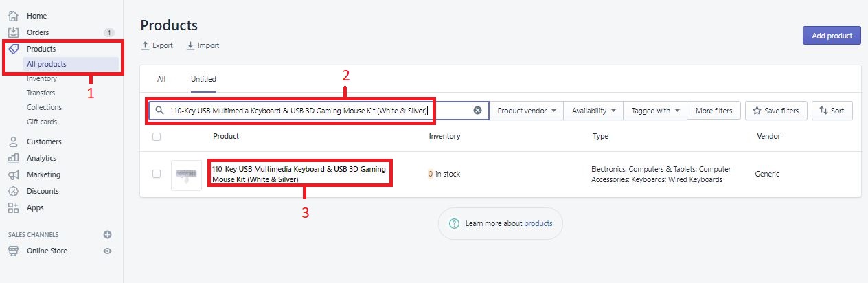Click the Apps grid icon
868x283 pixels.
pyautogui.click(x=13, y=207)
